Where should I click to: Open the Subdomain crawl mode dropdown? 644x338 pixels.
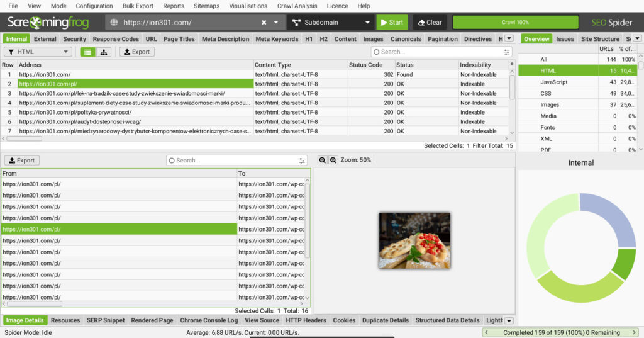[331, 22]
